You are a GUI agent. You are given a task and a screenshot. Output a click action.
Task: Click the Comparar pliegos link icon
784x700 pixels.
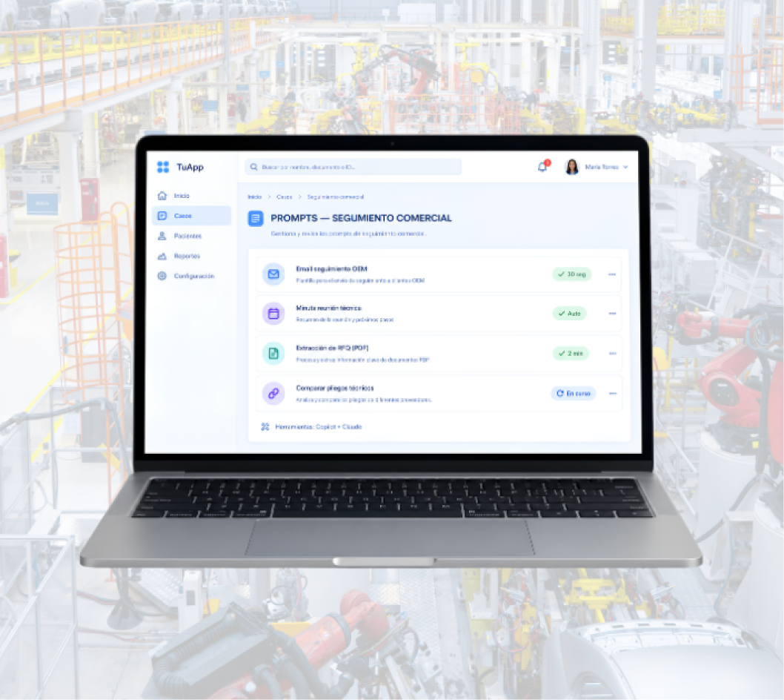tap(273, 394)
